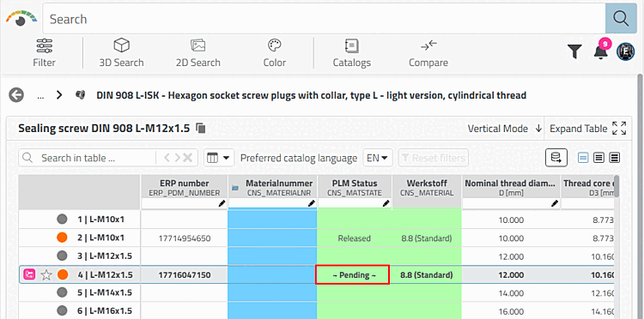Open the Compare tool
The image size is (644, 319).
pyautogui.click(x=428, y=53)
